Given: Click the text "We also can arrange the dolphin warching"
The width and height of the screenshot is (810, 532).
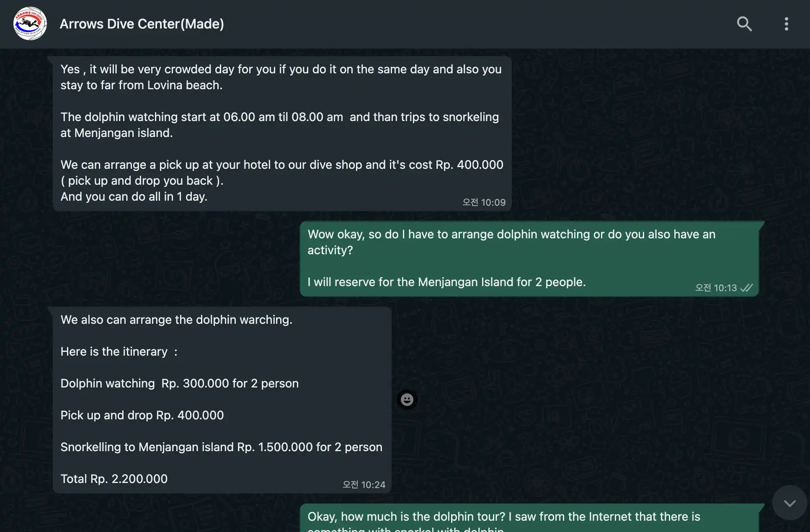Looking at the screenshot, I should click(x=176, y=320).
